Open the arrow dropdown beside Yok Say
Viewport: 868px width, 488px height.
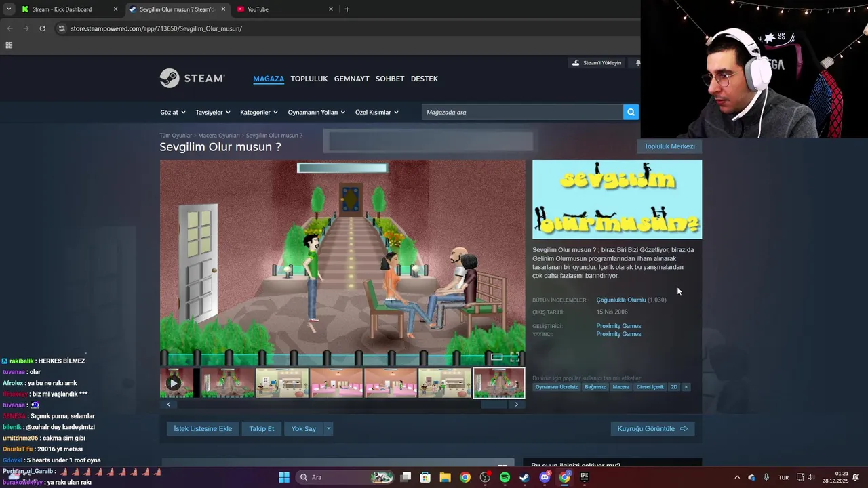328,428
